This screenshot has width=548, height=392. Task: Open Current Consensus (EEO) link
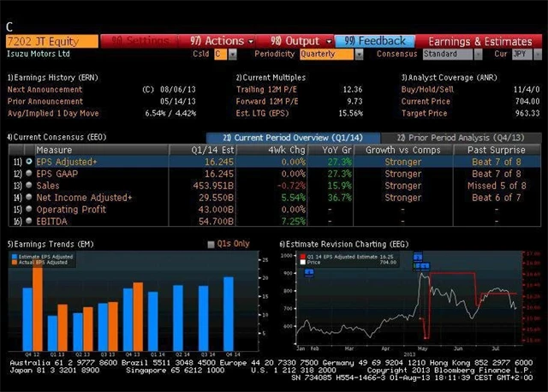pyautogui.click(x=57, y=137)
